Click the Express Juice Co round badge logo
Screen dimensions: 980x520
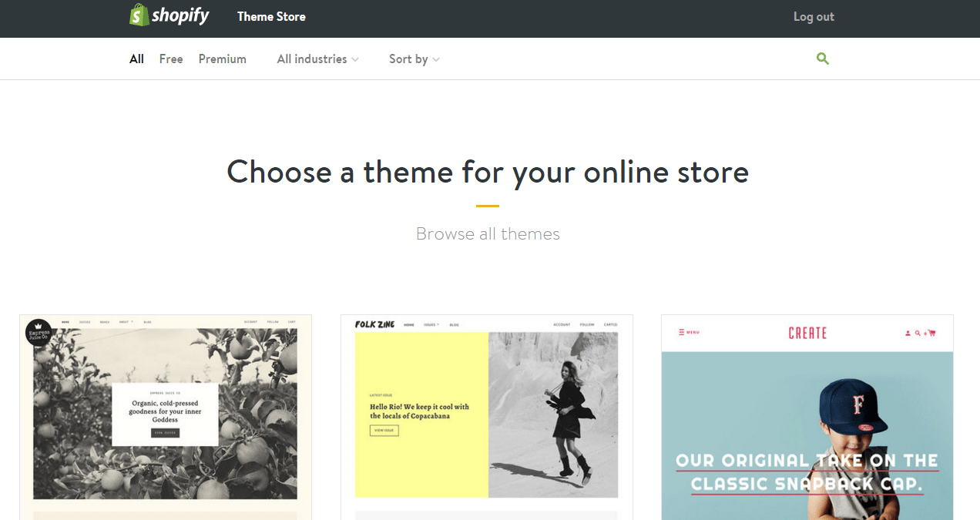coord(39,333)
